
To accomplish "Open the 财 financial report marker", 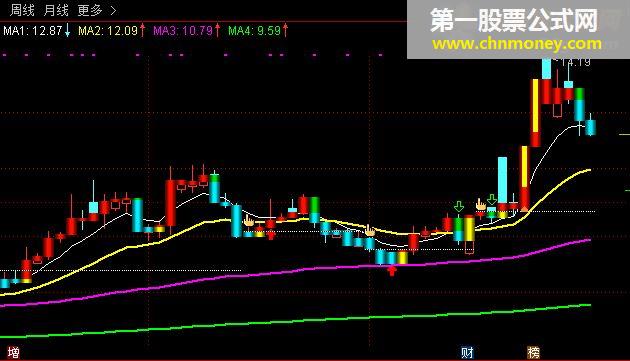I will click(467, 353).
